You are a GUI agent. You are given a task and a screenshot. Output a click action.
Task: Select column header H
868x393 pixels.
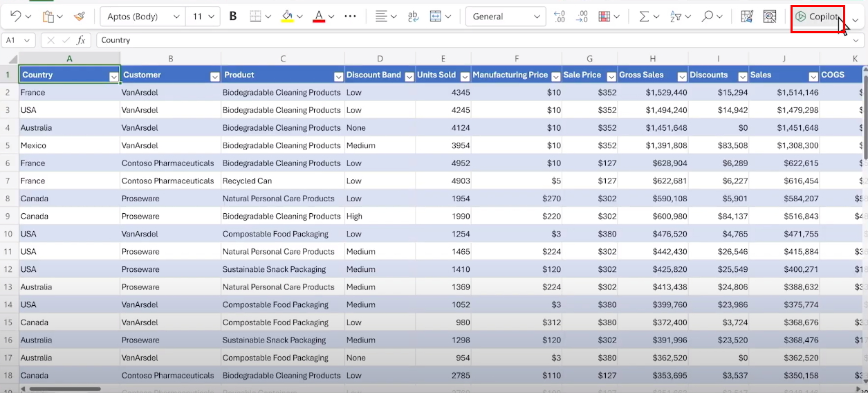653,59
